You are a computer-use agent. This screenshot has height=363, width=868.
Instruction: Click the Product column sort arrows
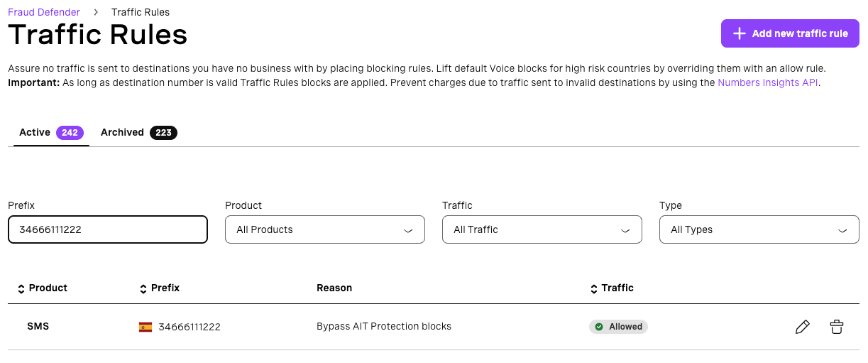tap(21, 288)
